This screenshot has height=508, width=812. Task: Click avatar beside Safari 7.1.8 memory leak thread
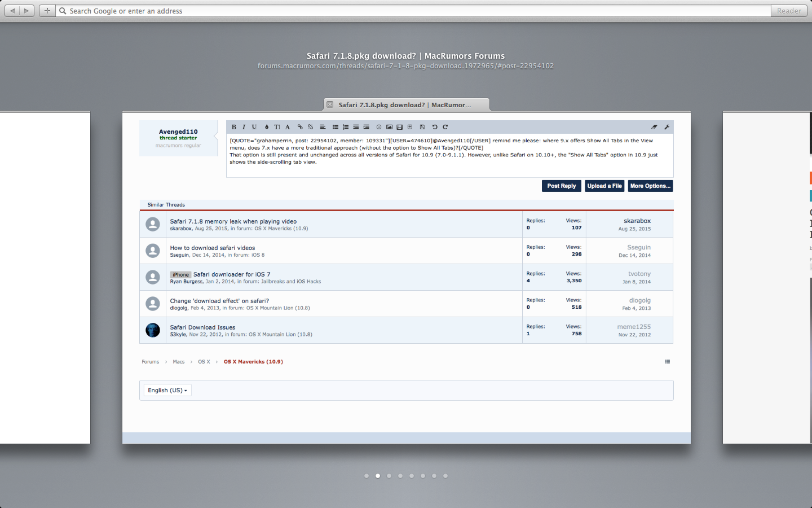click(153, 224)
